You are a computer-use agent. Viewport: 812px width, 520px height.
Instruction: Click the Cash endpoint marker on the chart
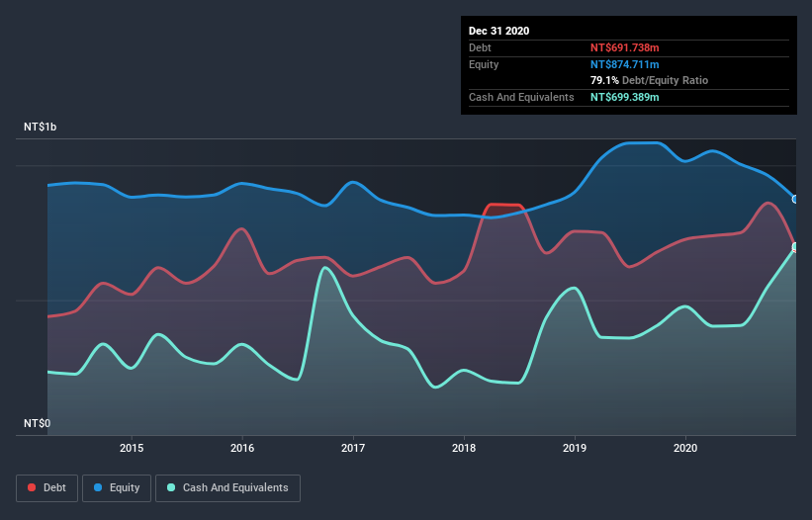click(795, 247)
